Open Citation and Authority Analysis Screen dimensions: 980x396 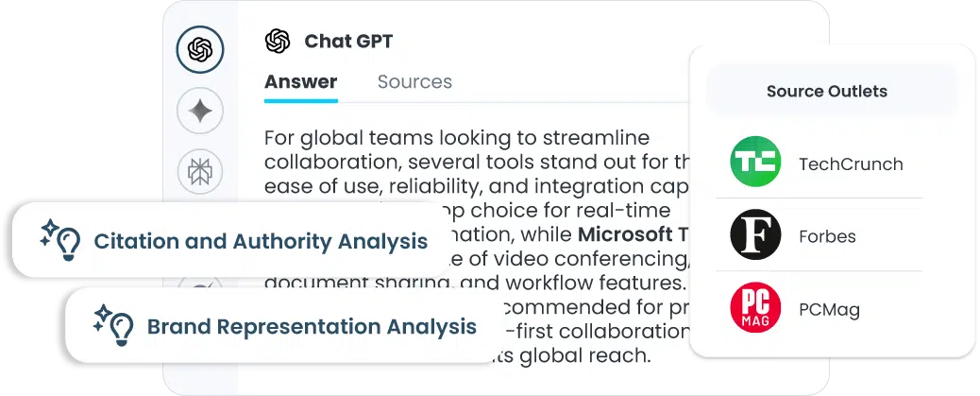pyautogui.click(x=260, y=242)
